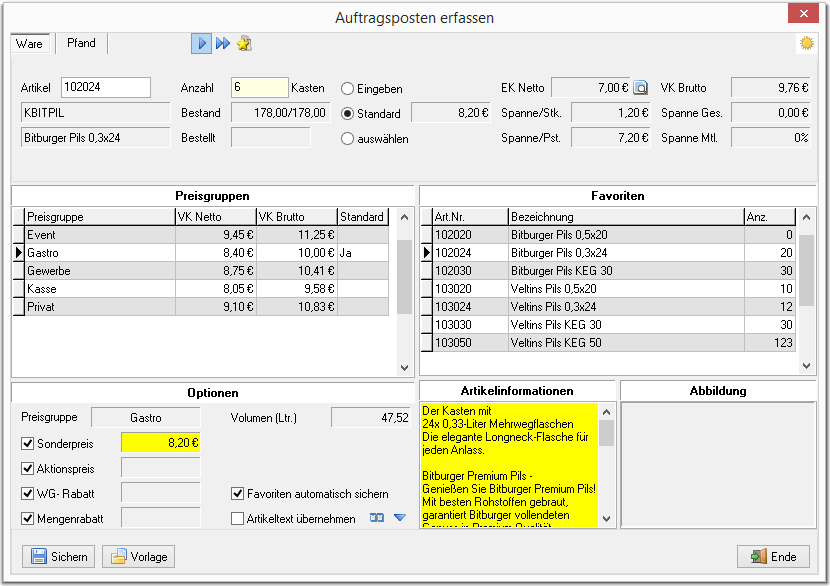Click the Art.Nr. column header
Image resolution: width=830 pixels, height=586 pixels.
pyautogui.click(x=470, y=217)
